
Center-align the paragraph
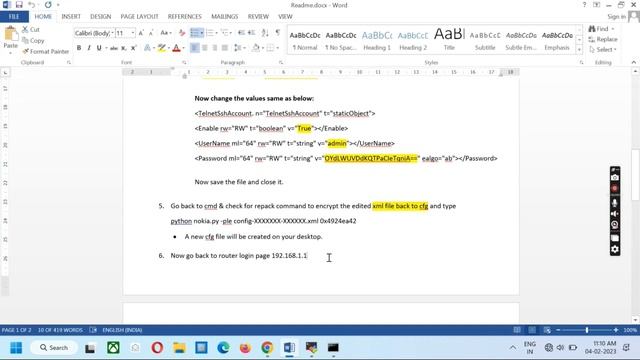coord(204,48)
